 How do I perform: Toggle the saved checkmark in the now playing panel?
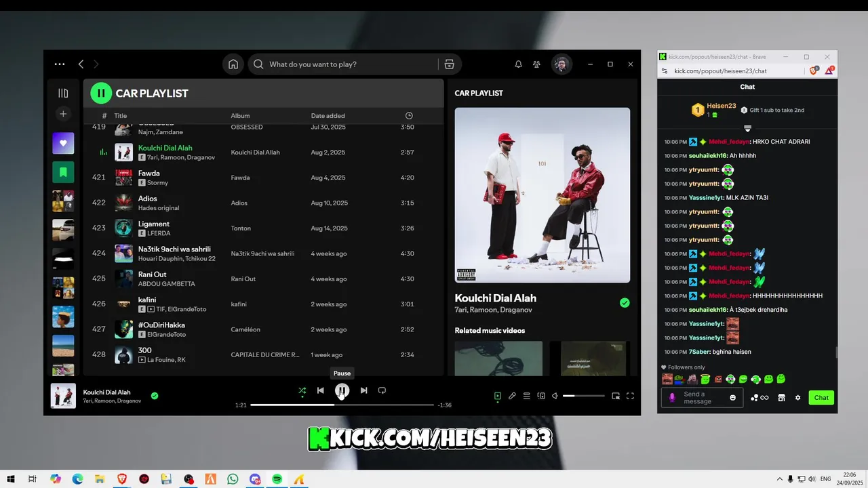[x=625, y=303]
